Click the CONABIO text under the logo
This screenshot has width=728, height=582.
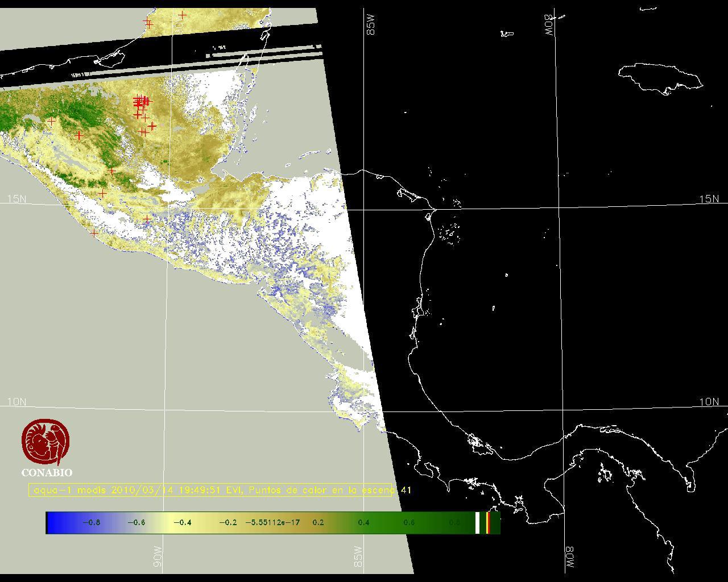point(47,473)
